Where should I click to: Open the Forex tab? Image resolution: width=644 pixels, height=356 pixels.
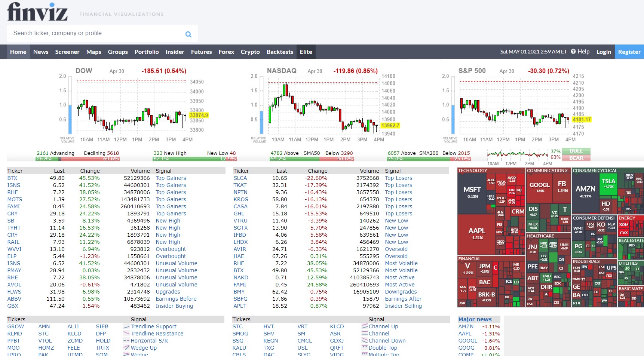(226, 52)
